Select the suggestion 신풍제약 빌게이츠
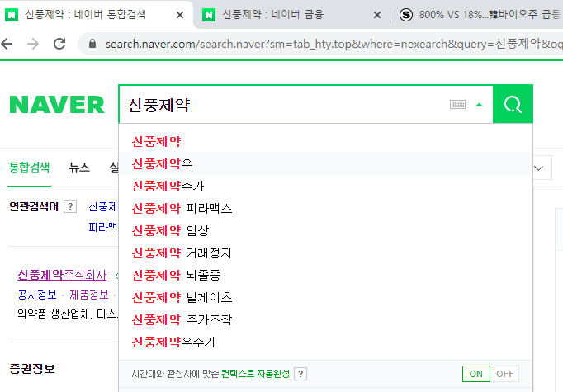This screenshot has height=392, width=563. [x=325, y=298]
